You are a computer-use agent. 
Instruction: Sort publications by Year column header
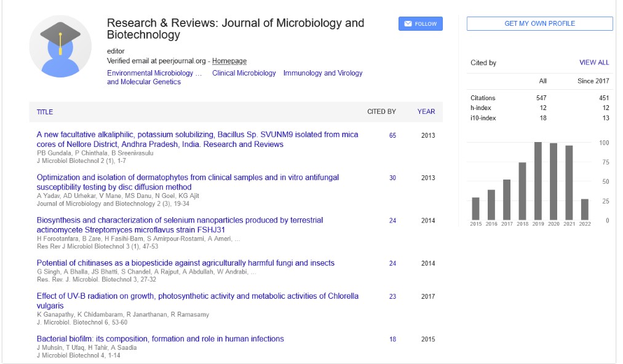[x=426, y=112]
